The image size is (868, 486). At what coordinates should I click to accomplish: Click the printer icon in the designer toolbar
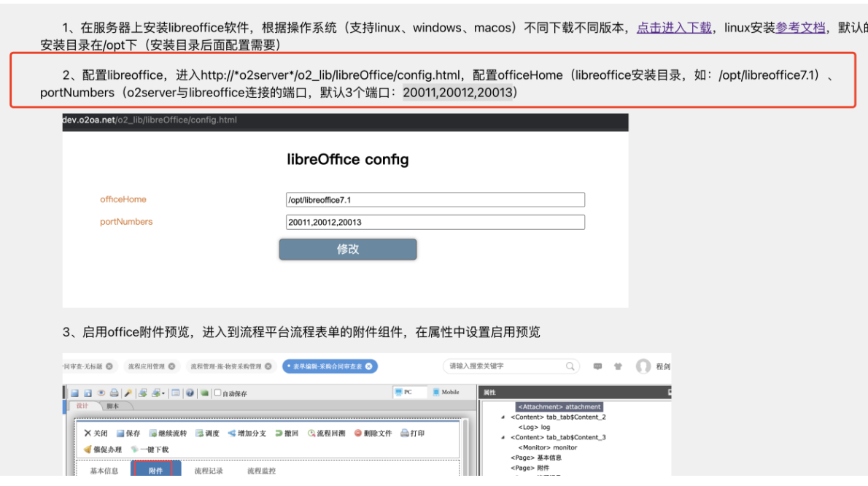coord(114,393)
